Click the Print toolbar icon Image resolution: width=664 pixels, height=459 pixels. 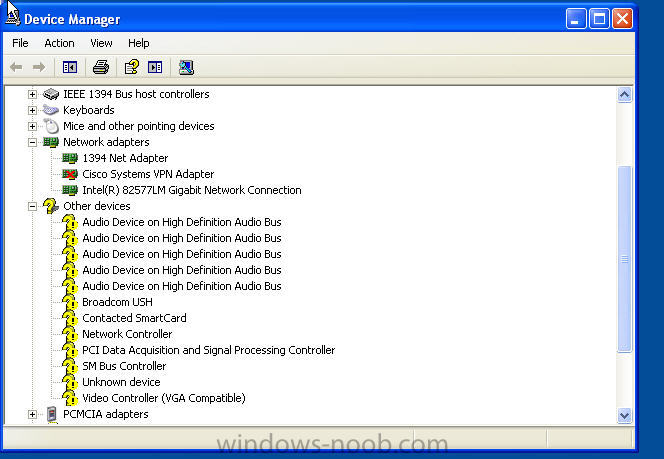pos(101,67)
